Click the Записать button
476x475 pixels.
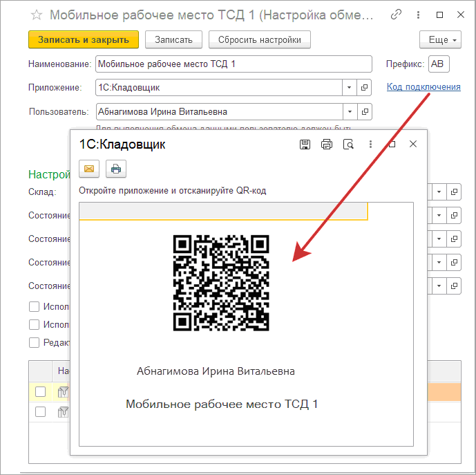coord(173,39)
